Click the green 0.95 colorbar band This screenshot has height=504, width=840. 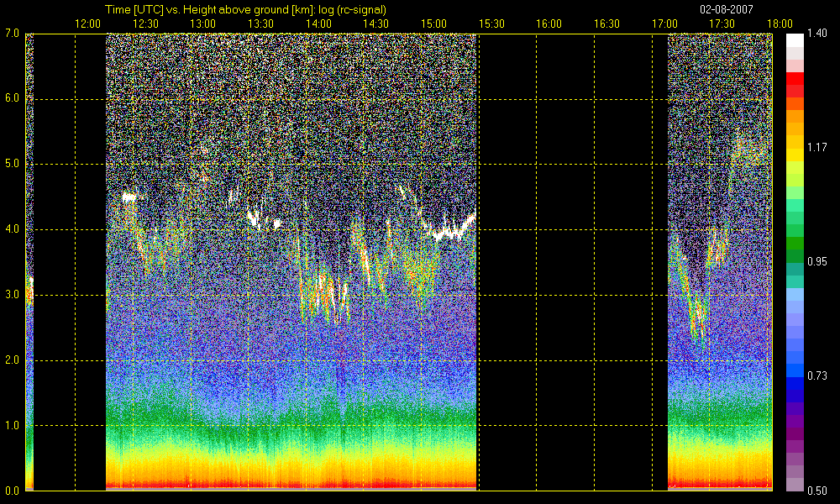795,256
